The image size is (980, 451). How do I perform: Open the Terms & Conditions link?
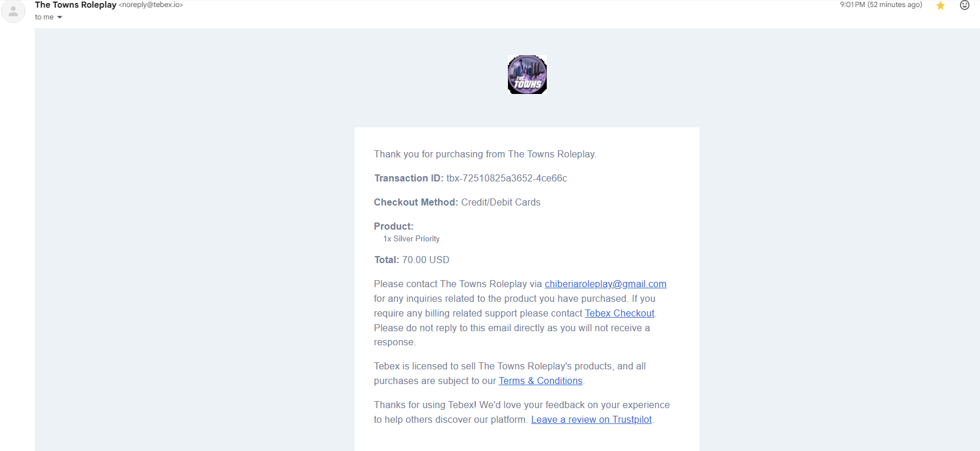point(540,381)
